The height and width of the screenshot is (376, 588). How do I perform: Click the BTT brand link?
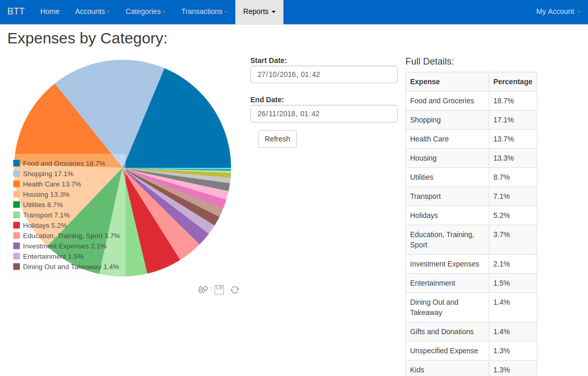(16, 11)
